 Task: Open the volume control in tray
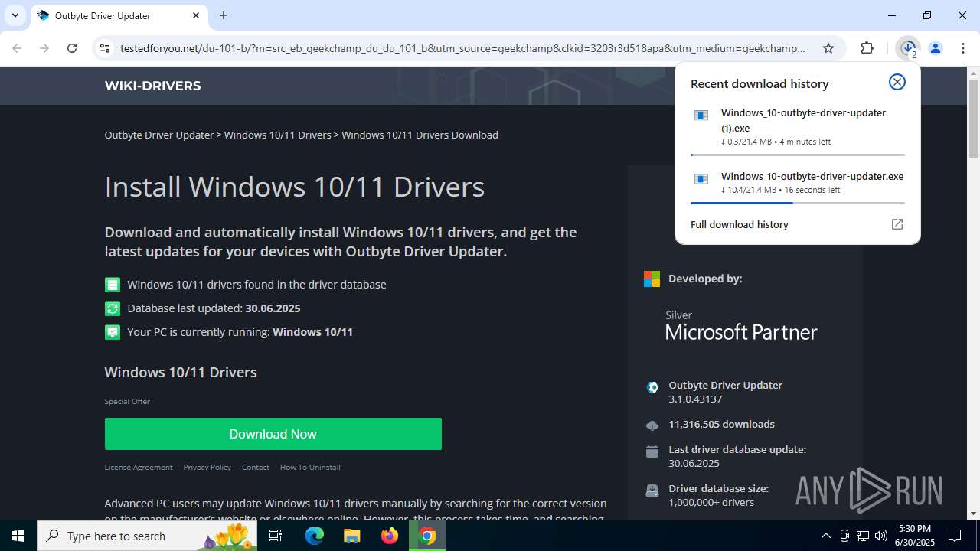[881, 536]
